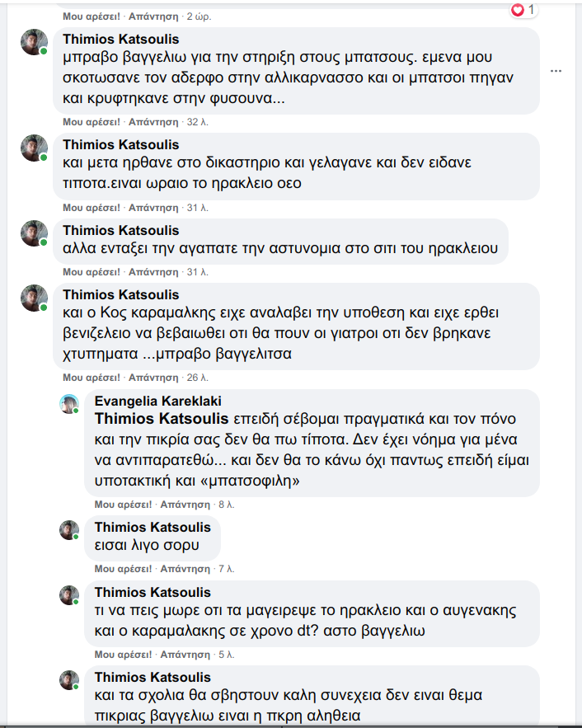The image size is (582, 728).
Task: Click the heart reaction icon at the top
Action: 518,10
